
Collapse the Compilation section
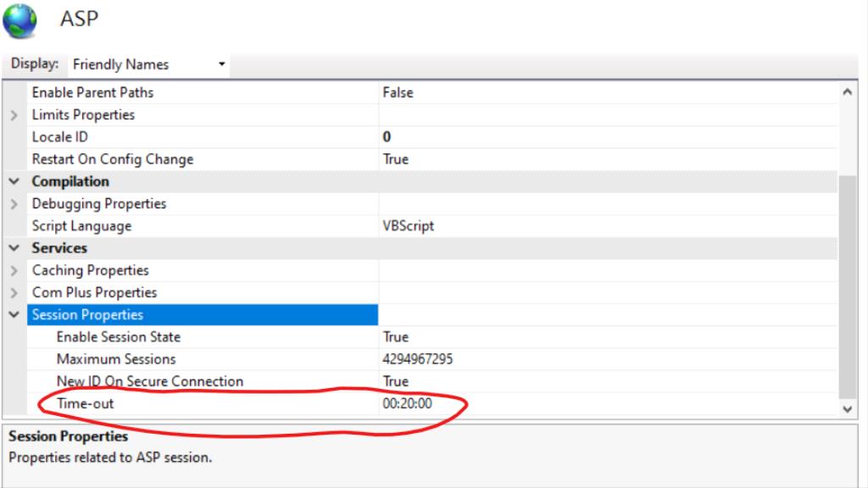14,181
